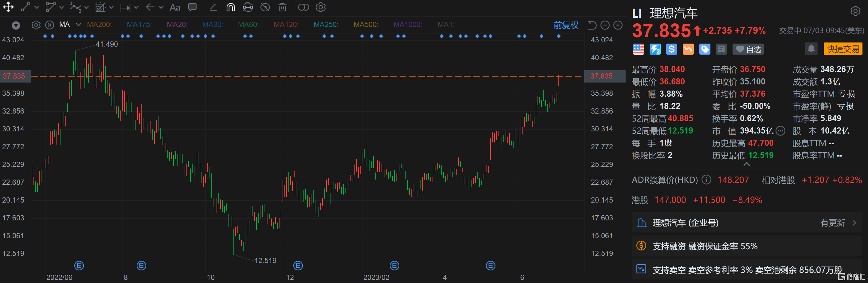Click the trash icon to delete drawings
Viewport: 868px width, 283px height.
click(282, 7)
